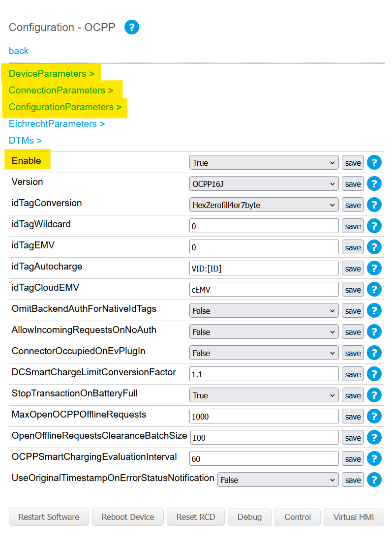Click Reset RCD button

[x=196, y=517]
